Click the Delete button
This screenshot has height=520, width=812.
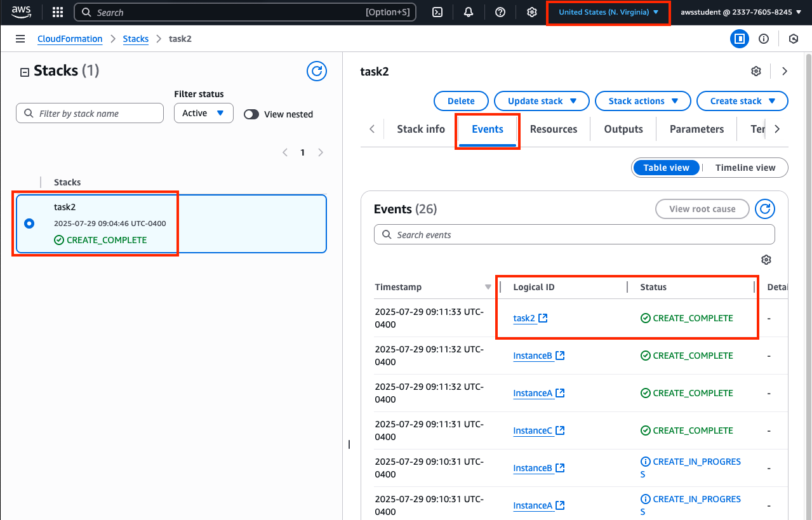461,101
